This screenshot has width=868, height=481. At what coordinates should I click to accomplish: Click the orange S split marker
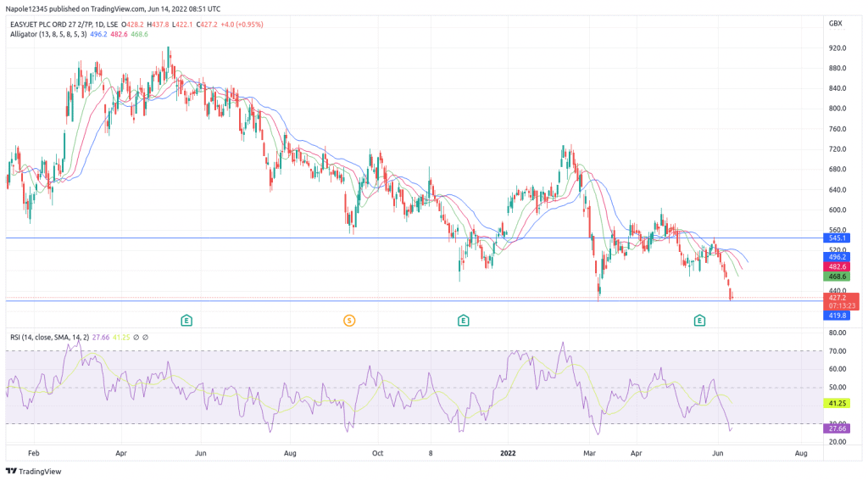(x=348, y=321)
